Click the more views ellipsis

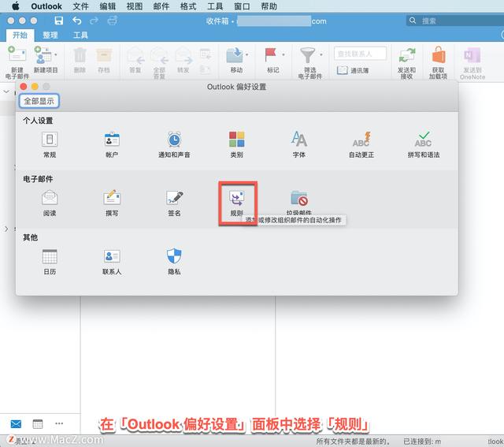pos(59,423)
